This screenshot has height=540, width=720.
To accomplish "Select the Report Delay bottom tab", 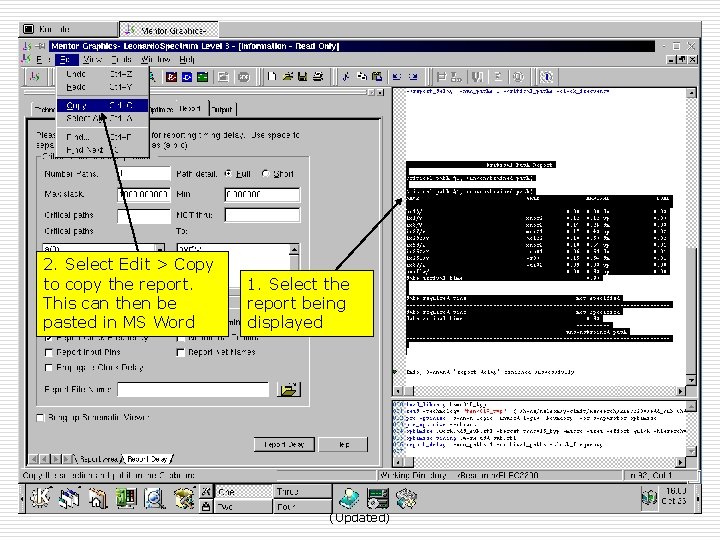I will (147, 459).
